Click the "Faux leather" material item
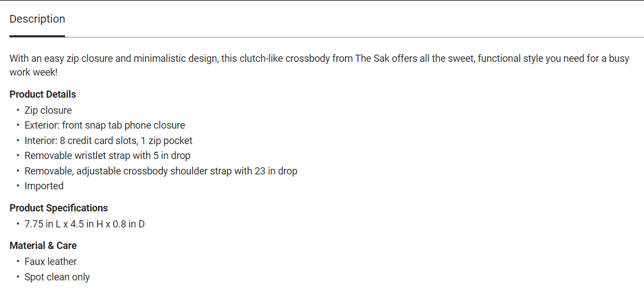This screenshot has width=644, height=292. coord(51,262)
